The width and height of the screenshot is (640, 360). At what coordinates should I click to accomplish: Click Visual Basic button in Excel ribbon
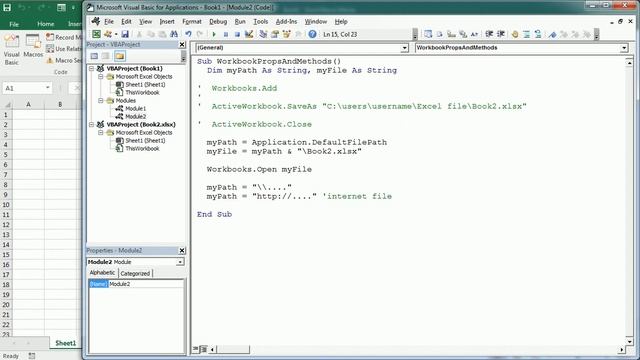coord(11,50)
